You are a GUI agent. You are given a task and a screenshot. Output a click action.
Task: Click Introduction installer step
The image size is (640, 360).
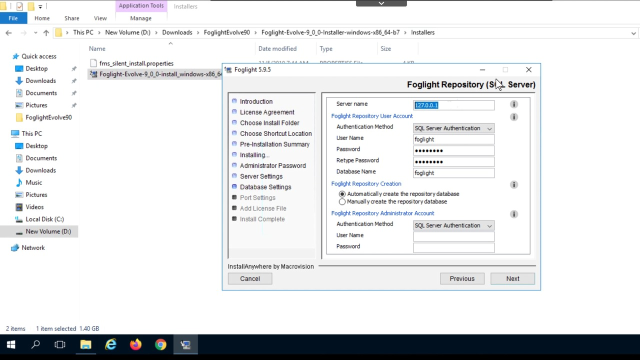click(256, 102)
